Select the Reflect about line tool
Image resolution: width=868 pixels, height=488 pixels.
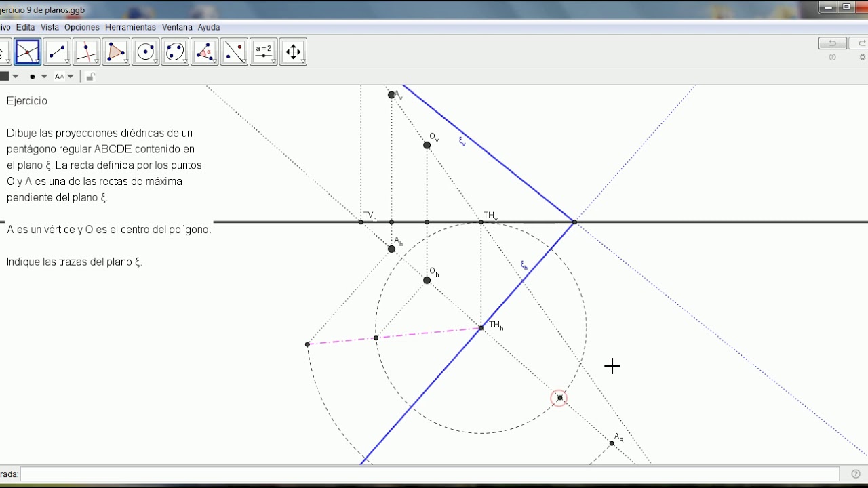(x=234, y=52)
